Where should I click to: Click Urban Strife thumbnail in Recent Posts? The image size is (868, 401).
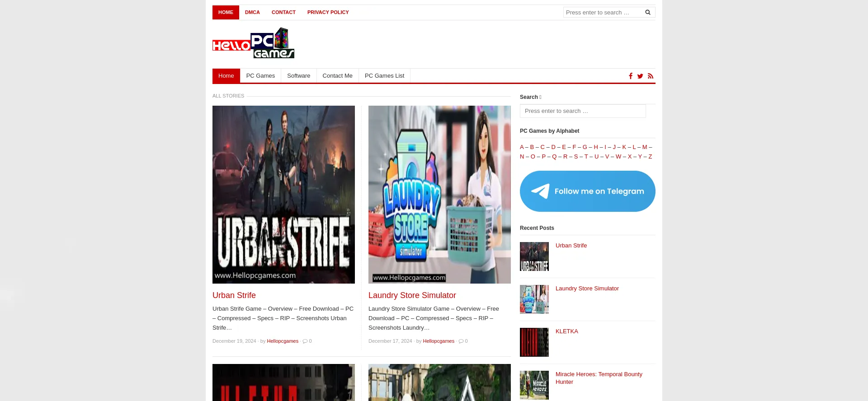point(534,256)
